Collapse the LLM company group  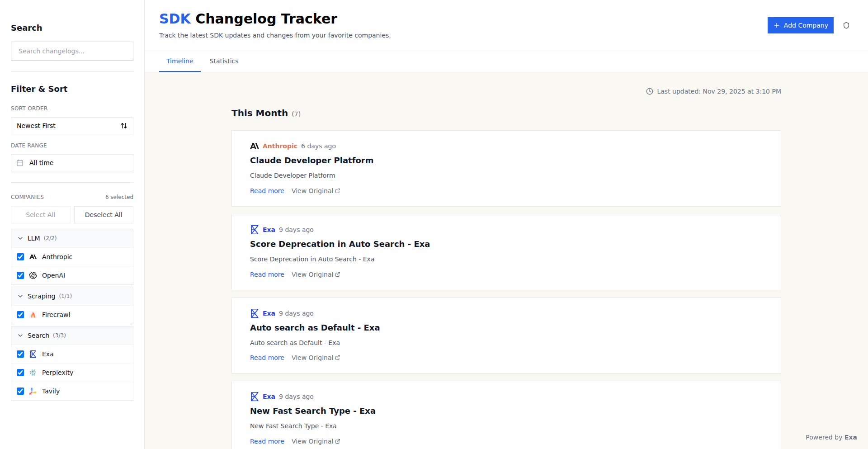coord(20,238)
